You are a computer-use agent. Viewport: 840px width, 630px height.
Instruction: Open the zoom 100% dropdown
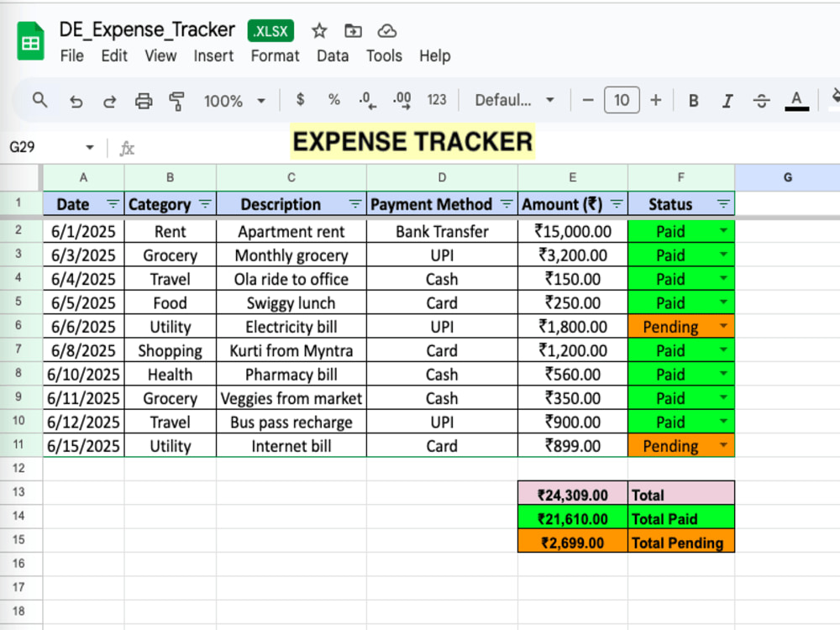(x=234, y=101)
